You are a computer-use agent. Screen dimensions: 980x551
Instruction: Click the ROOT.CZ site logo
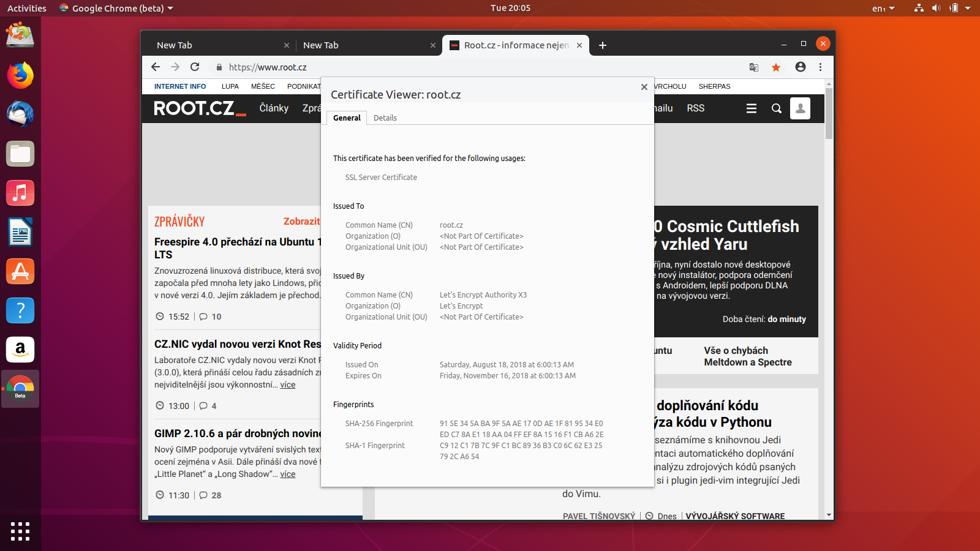[200, 108]
